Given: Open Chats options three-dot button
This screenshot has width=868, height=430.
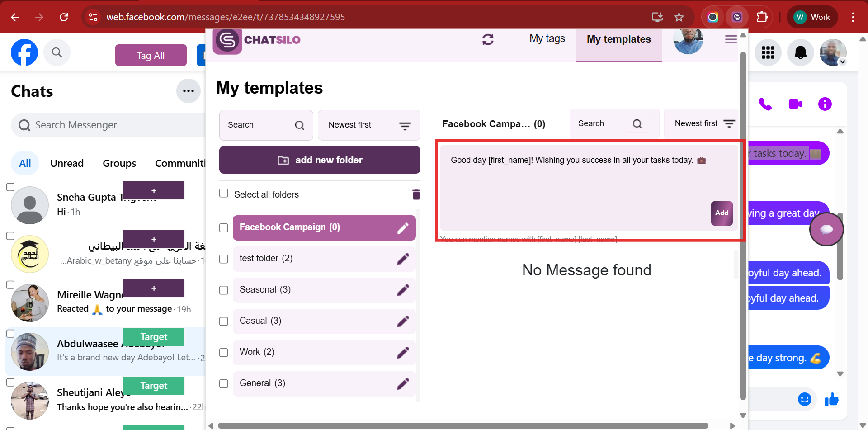Looking at the screenshot, I should pos(189,91).
